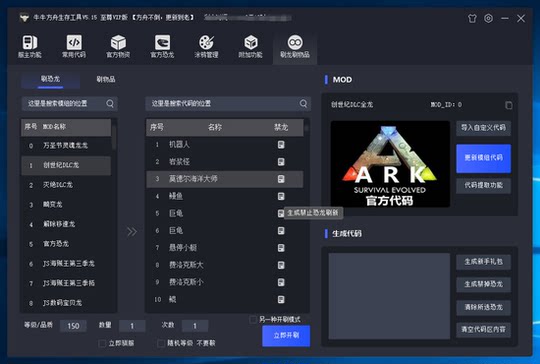The height and width of the screenshot is (364, 540).
Task: Select mod row 0 万圣节灵魂龙
Action: click(x=66, y=146)
